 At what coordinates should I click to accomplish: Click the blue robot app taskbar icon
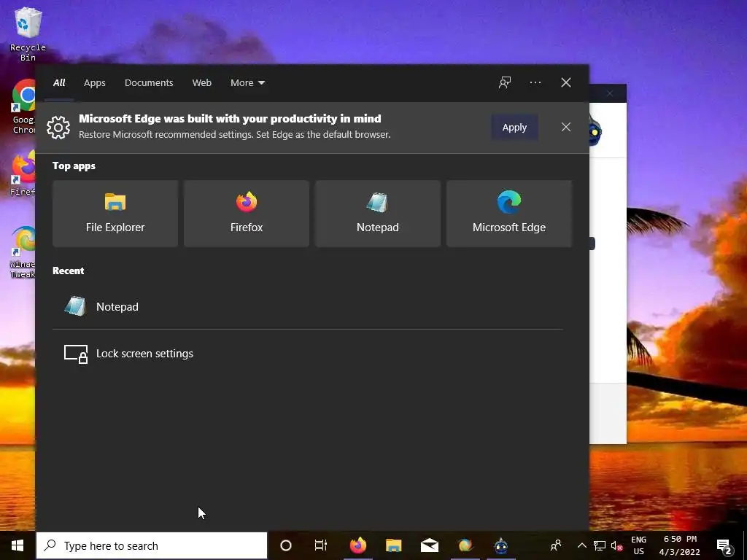[x=500, y=545]
